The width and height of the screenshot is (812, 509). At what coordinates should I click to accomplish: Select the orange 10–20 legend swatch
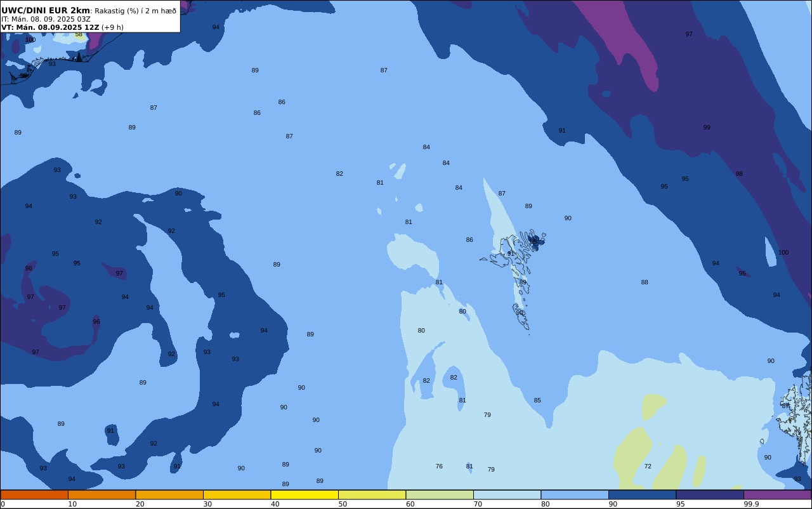pos(101,494)
